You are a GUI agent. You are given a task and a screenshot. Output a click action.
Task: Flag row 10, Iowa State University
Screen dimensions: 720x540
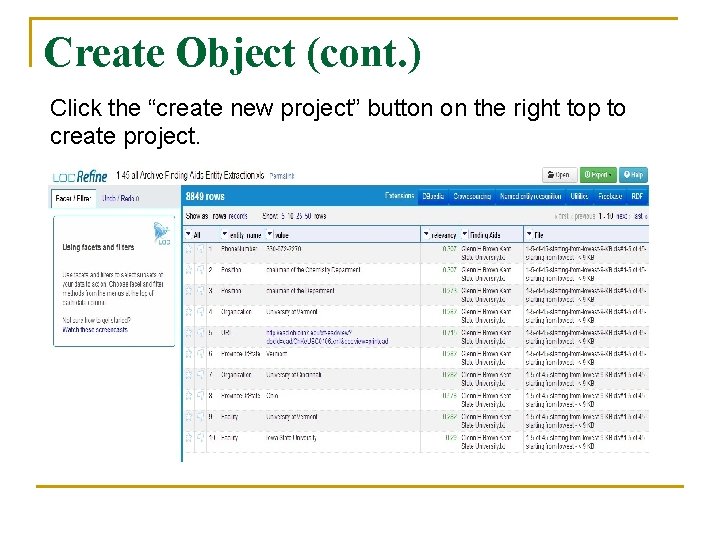pos(200,438)
